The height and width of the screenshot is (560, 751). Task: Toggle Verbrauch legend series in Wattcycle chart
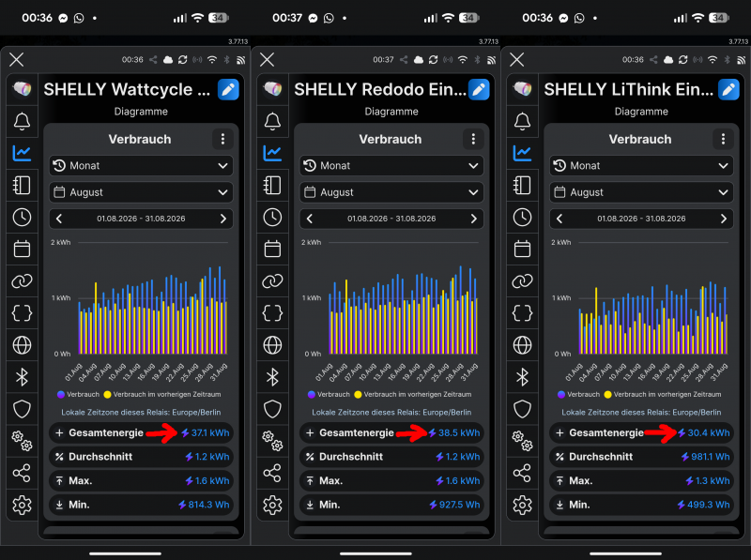78,394
